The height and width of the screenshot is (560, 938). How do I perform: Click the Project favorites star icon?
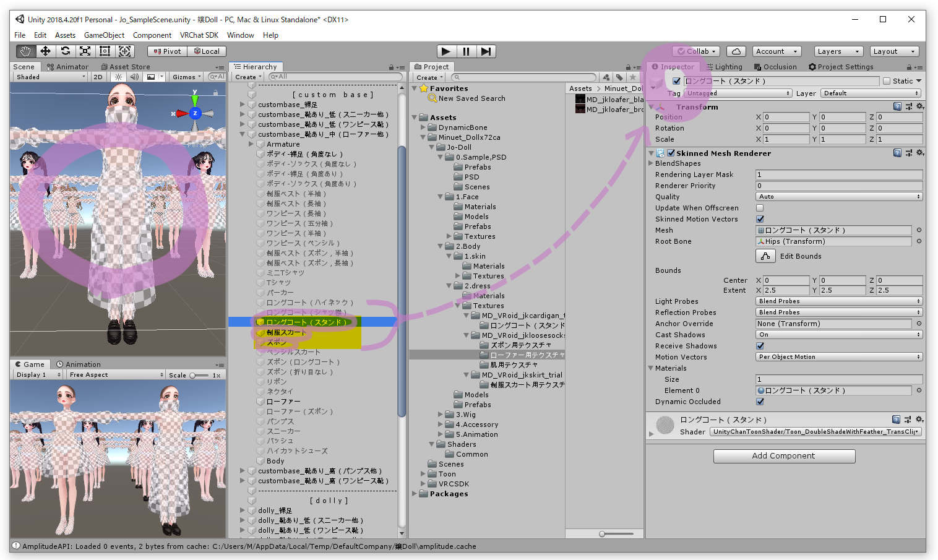point(632,77)
